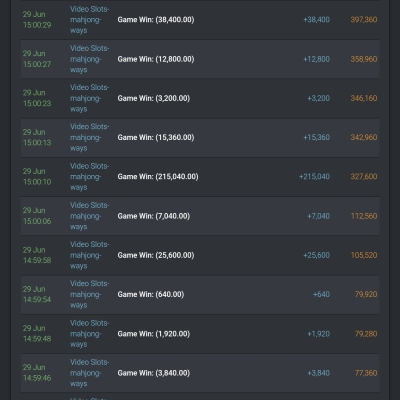Click the balance value 77,360
The height and width of the screenshot is (400, 400).
366,373
